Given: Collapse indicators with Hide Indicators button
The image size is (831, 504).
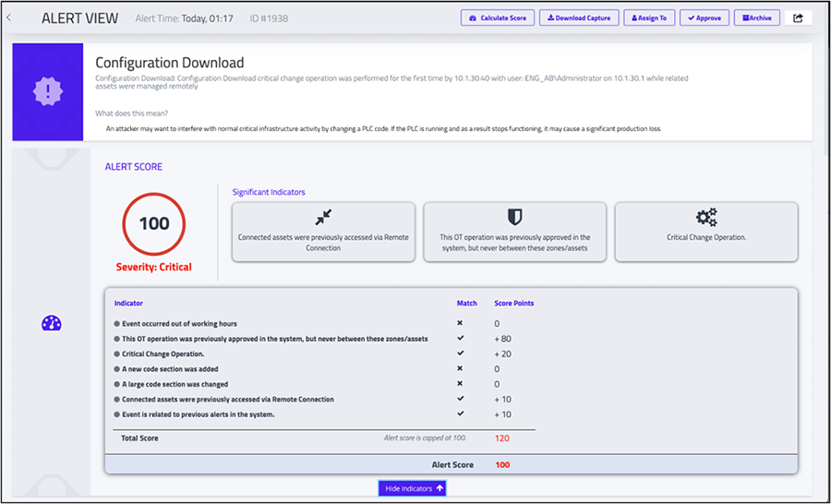Looking at the screenshot, I should tap(413, 488).
